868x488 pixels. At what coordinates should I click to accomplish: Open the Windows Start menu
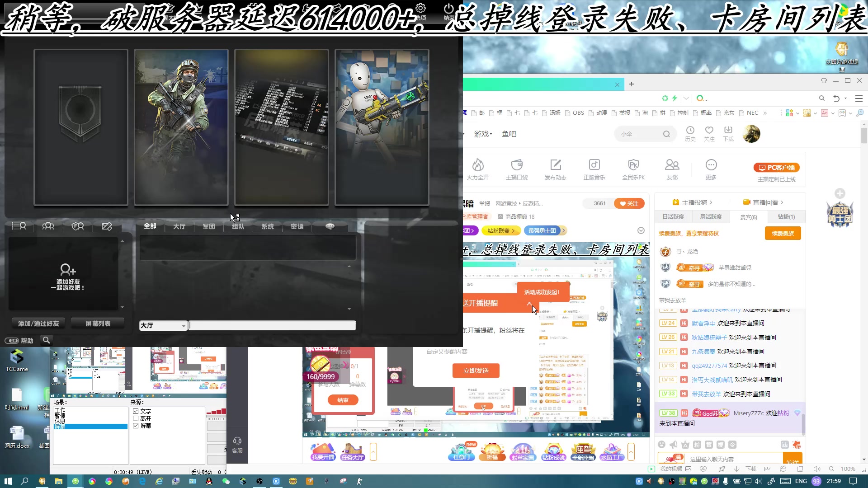[x=8, y=481]
